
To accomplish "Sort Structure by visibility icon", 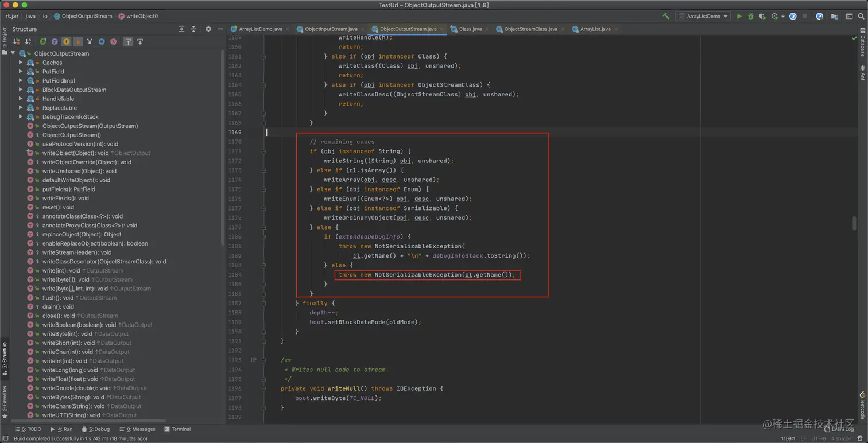I will (x=16, y=42).
